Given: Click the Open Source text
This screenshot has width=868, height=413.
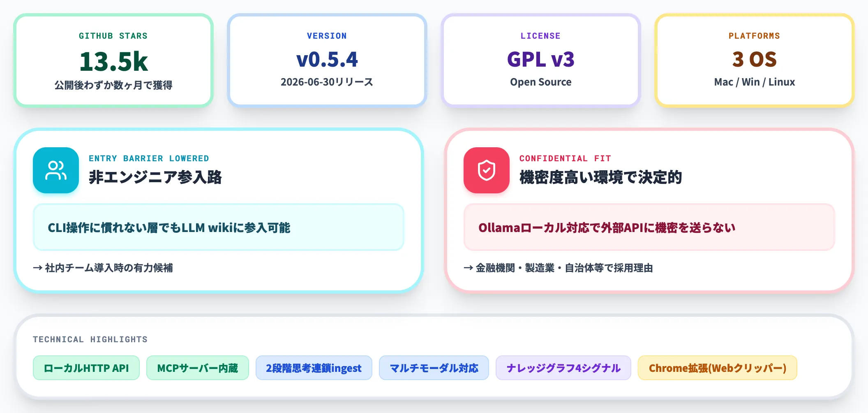Looking at the screenshot, I should [x=541, y=82].
